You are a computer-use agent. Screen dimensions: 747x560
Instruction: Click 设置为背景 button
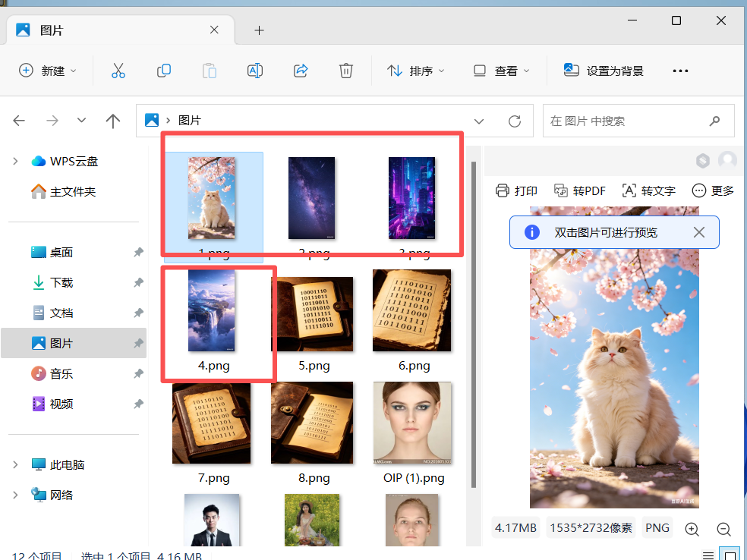pyautogui.click(x=603, y=71)
